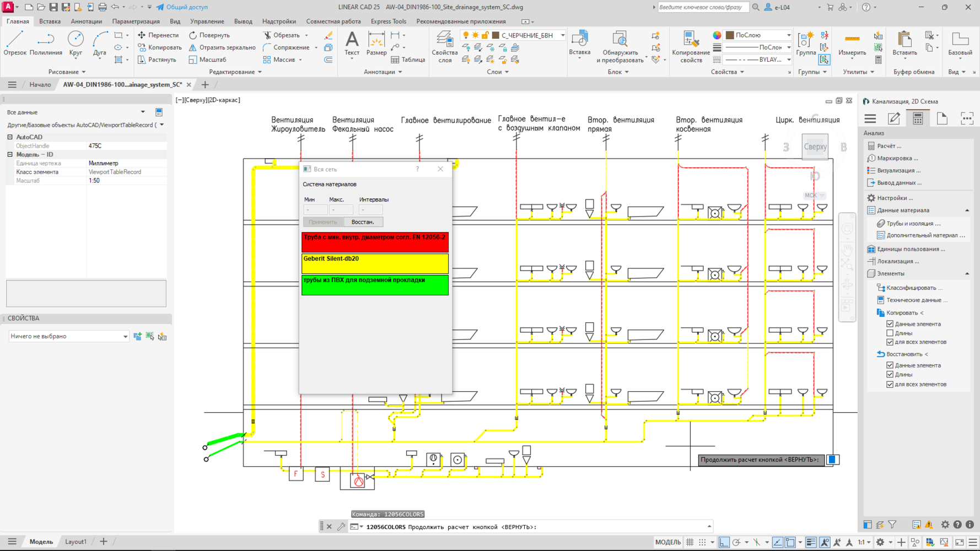Screen dimensions: 980x551
Task: Open Свойства слоя layer properties
Action: tap(444, 46)
